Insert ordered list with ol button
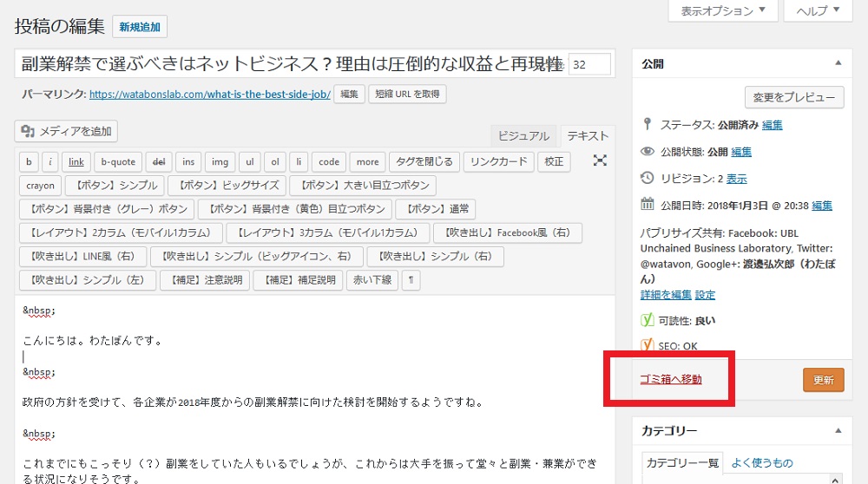This screenshot has width=868, height=484. coord(275,161)
